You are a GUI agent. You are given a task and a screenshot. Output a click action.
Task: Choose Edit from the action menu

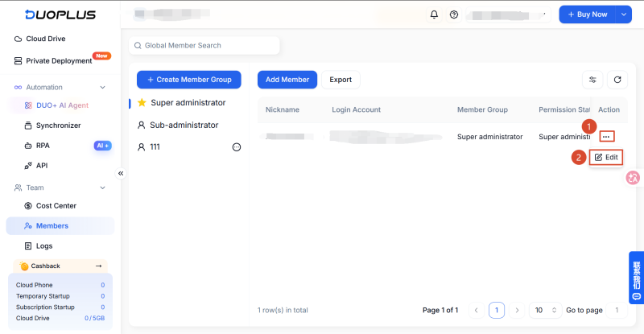[x=606, y=158]
